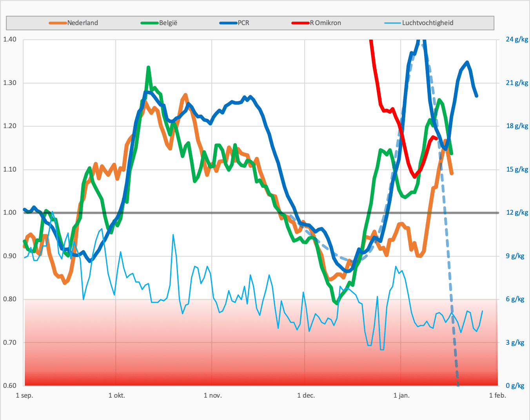Click the Nederland legend label

pyautogui.click(x=82, y=23)
